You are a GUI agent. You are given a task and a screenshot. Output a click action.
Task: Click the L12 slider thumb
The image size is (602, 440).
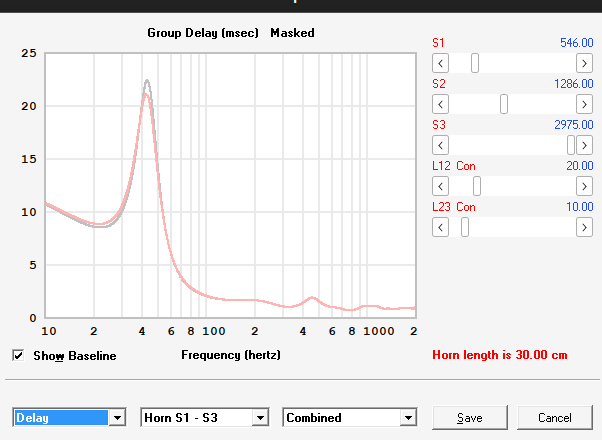[477, 187]
